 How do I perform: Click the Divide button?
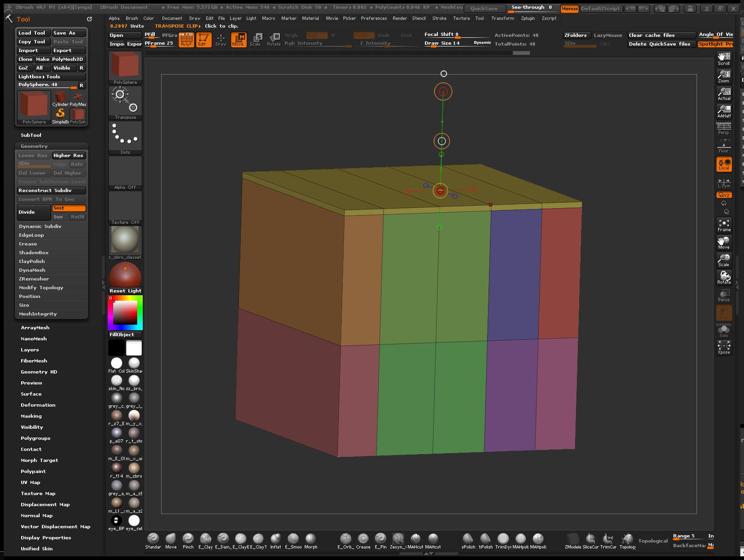[34, 212]
